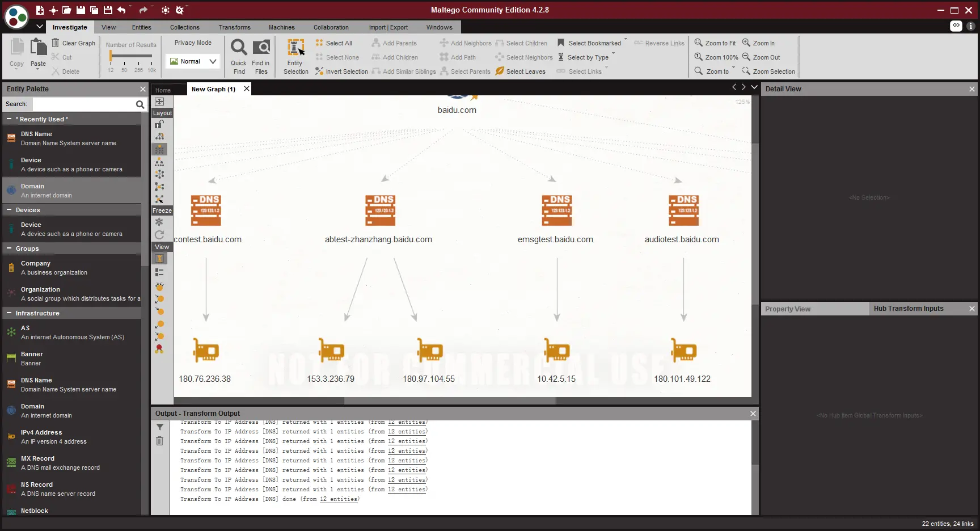The height and width of the screenshot is (531, 980).
Task: Click the Paste clipboard icon
Action: coord(39,48)
